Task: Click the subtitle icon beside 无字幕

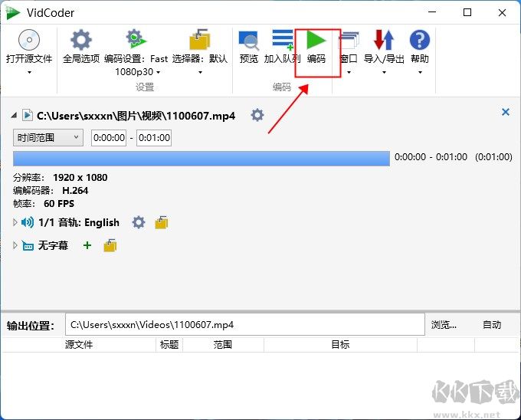Action: [28, 245]
